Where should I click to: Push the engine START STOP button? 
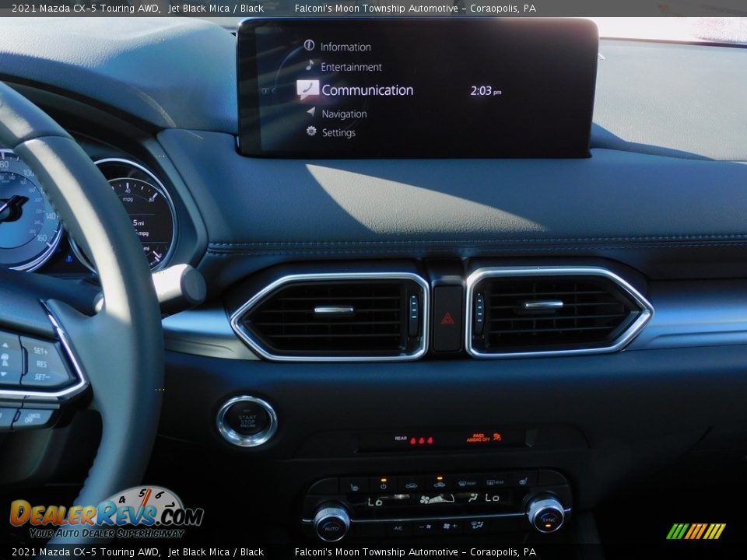(247, 421)
